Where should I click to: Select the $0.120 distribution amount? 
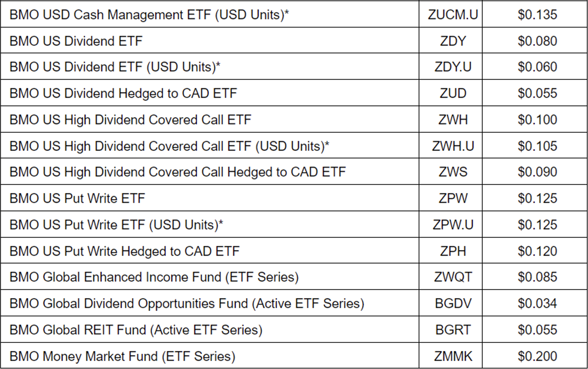click(537, 251)
